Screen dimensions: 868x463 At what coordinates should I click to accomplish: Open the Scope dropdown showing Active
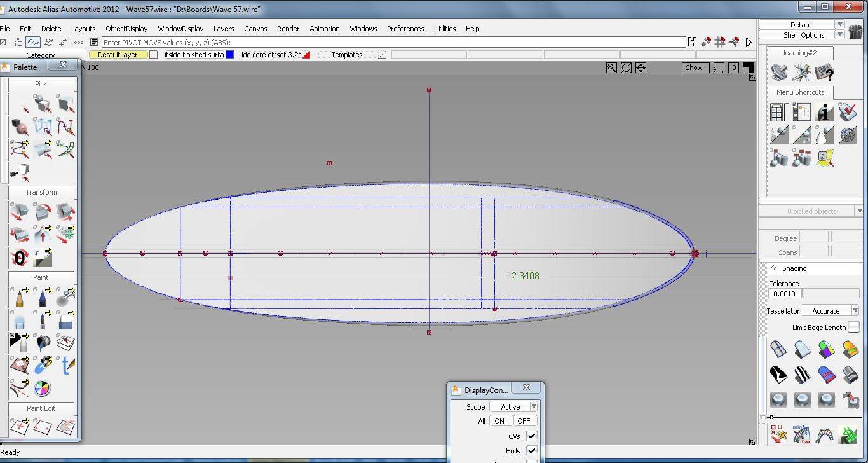point(533,406)
